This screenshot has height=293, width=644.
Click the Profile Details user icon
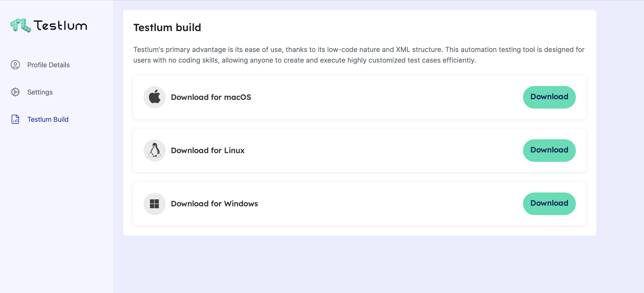coord(15,65)
